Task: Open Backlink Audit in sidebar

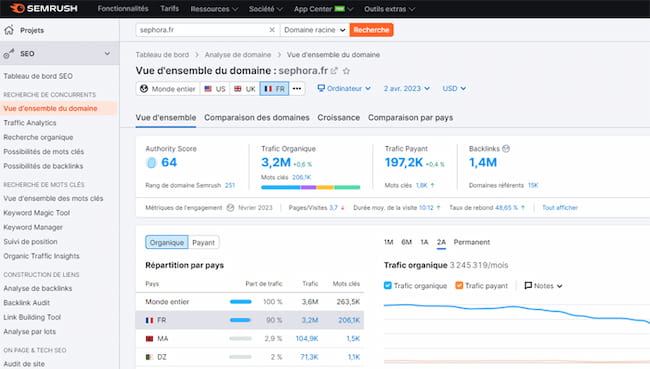Action: click(x=27, y=303)
